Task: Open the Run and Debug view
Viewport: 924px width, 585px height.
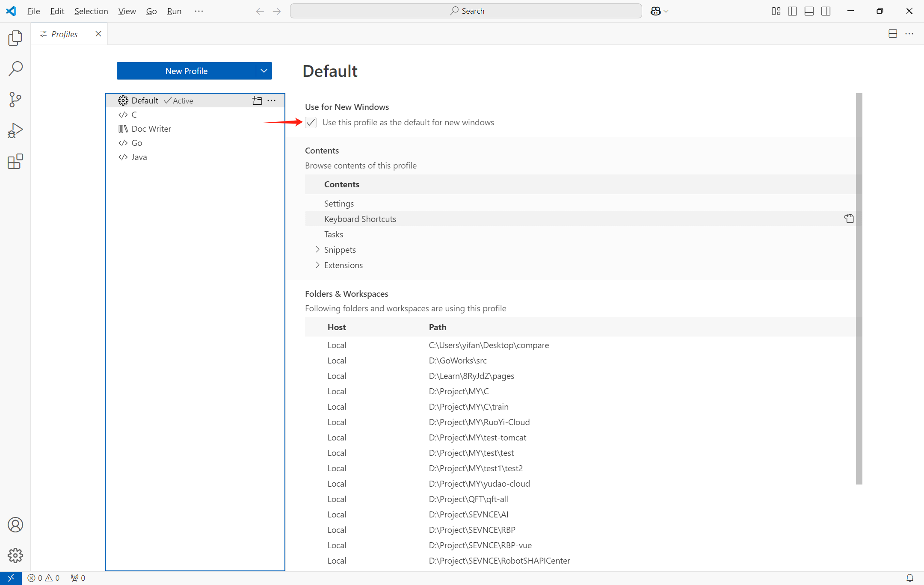Action: pyautogui.click(x=15, y=130)
